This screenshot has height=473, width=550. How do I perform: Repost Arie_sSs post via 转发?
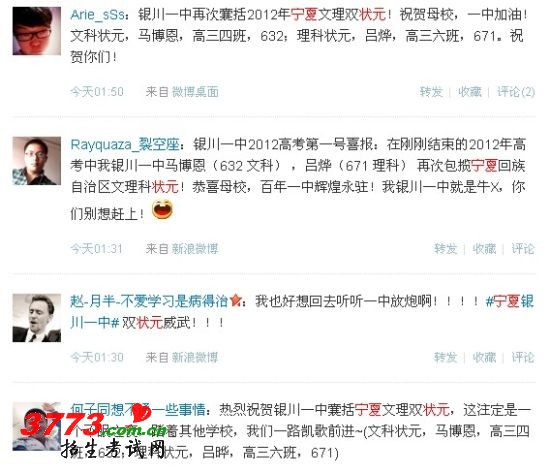[x=431, y=92]
